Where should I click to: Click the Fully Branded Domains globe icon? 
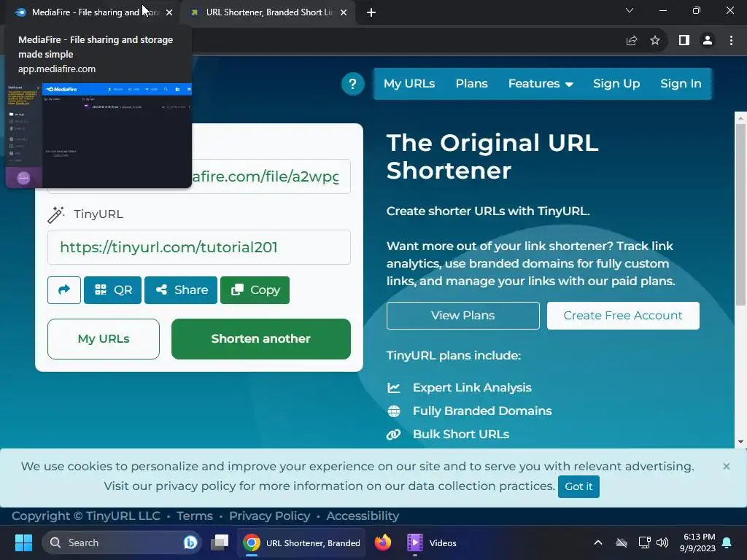point(394,411)
